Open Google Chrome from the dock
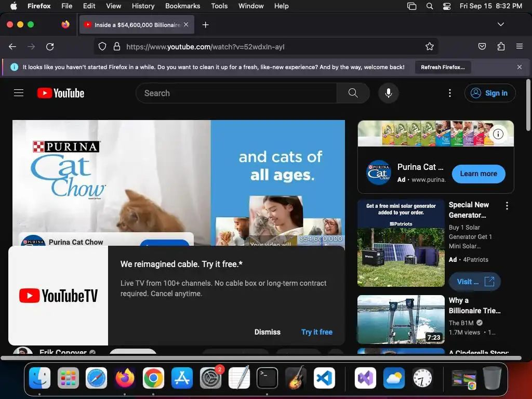The height and width of the screenshot is (399, 532). pyautogui.click(x=153, y=378)
